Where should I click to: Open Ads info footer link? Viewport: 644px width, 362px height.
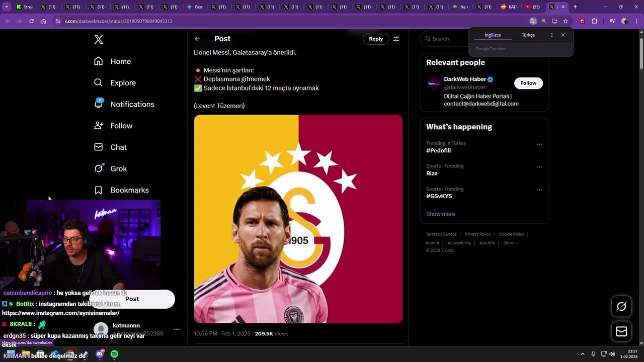tap(487, 243)
